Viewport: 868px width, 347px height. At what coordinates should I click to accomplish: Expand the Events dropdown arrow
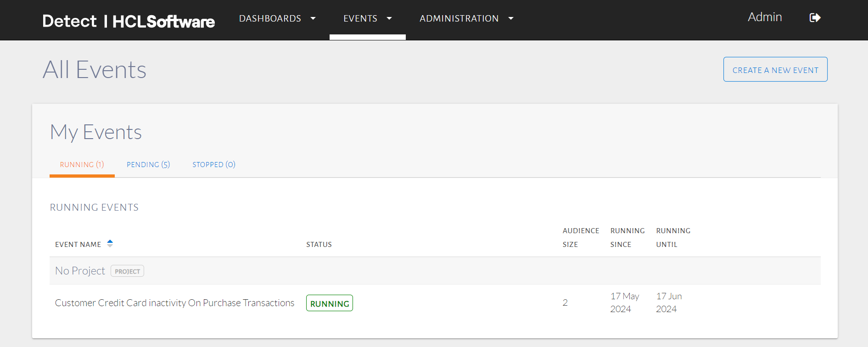point(389,19)
